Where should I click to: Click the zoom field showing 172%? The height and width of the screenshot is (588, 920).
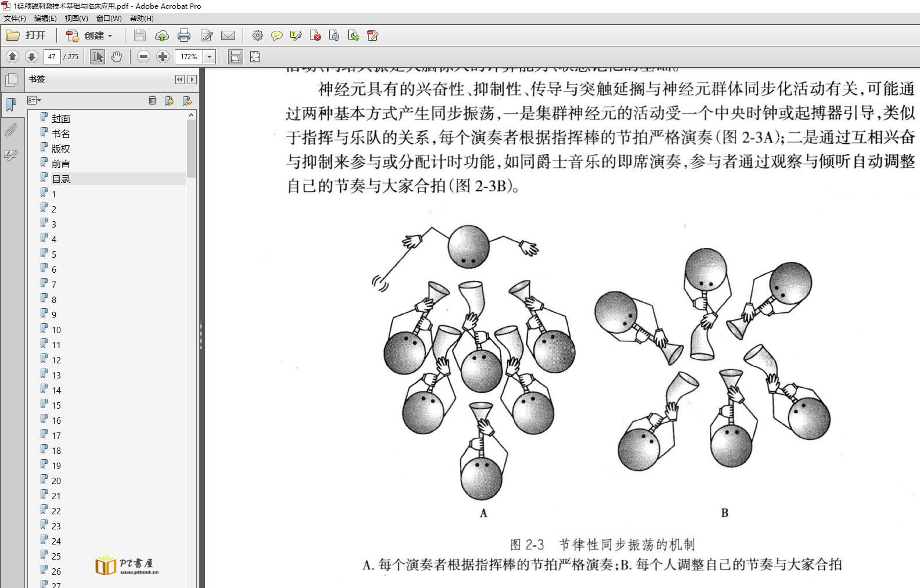tap(189, 56)
